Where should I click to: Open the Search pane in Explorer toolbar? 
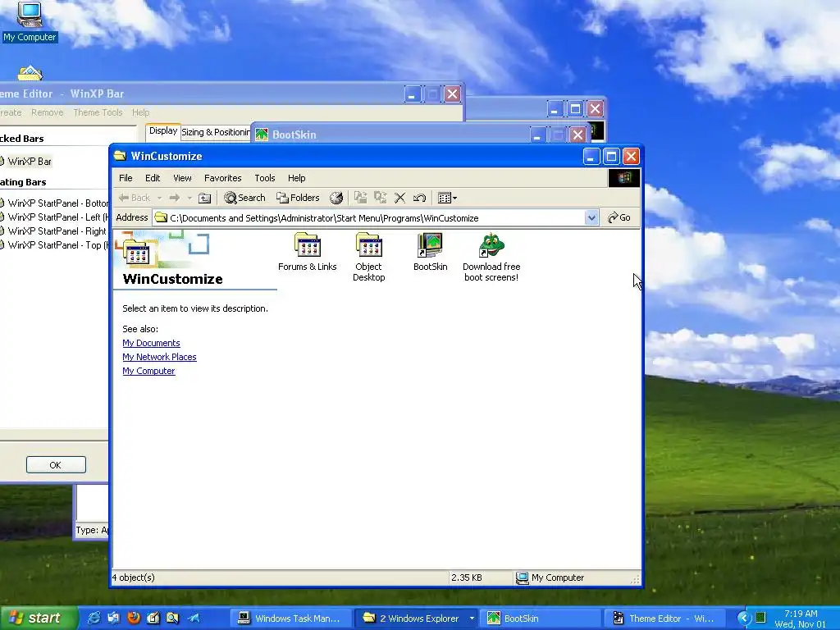click(244, 199)
